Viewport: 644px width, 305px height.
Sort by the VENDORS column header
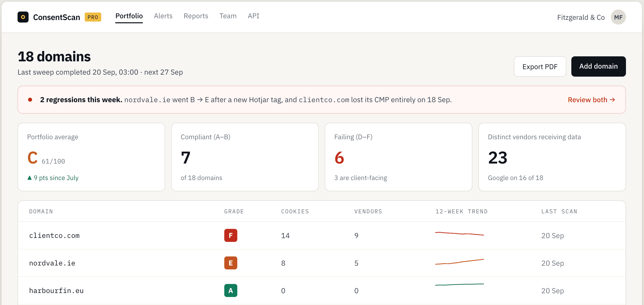point(368,211)
